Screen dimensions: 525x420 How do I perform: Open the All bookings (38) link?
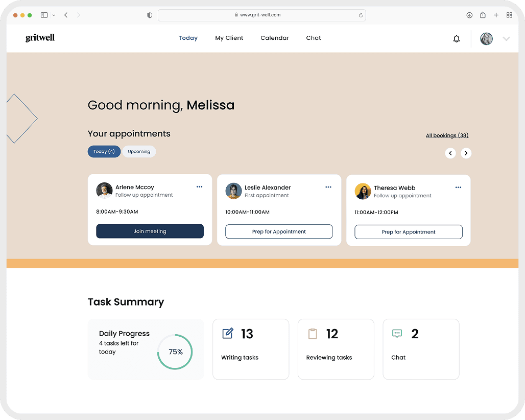click(447, 135)
